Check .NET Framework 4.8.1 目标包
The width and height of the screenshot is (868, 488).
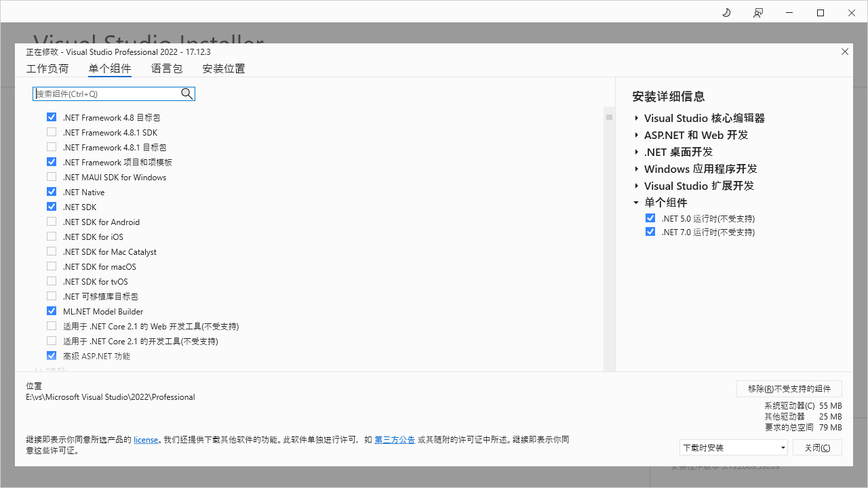pos(52,147)
